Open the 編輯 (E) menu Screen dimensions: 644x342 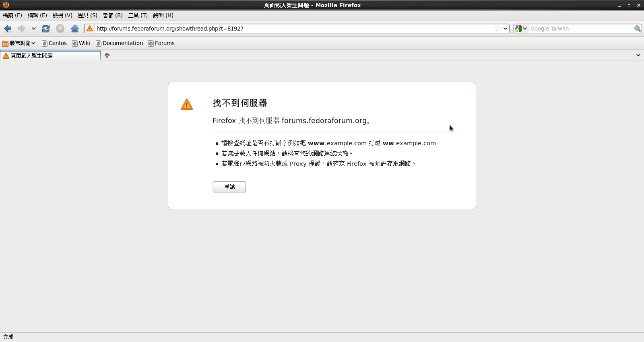tap(37, 15)
